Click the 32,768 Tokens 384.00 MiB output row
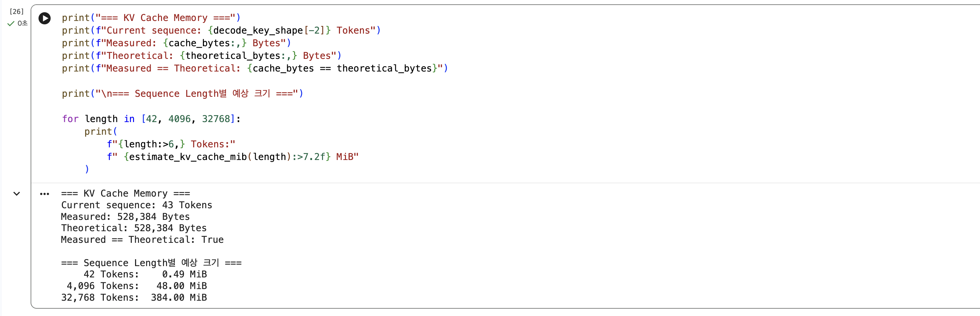The image size is (980, 316). click(x=134, y=298)
